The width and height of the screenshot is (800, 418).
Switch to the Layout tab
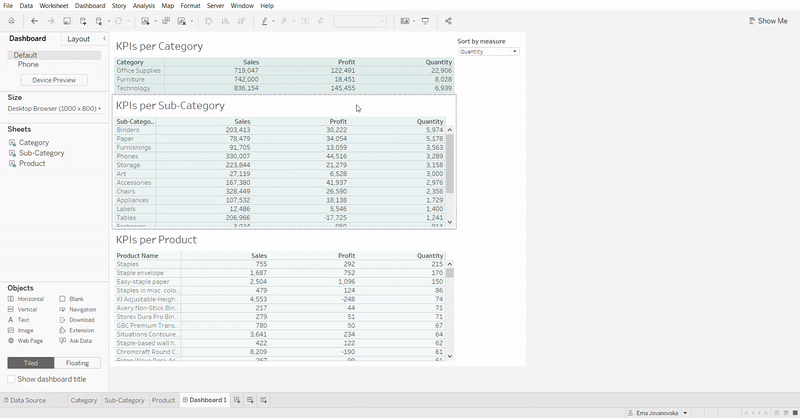click(78, 39)
